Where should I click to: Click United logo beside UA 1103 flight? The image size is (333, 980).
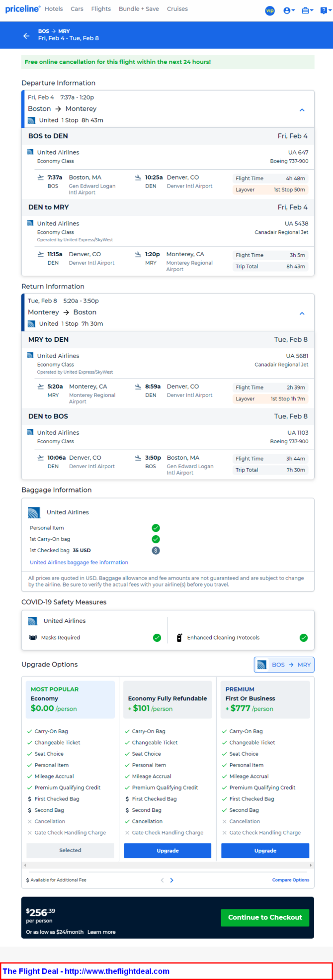30,432
